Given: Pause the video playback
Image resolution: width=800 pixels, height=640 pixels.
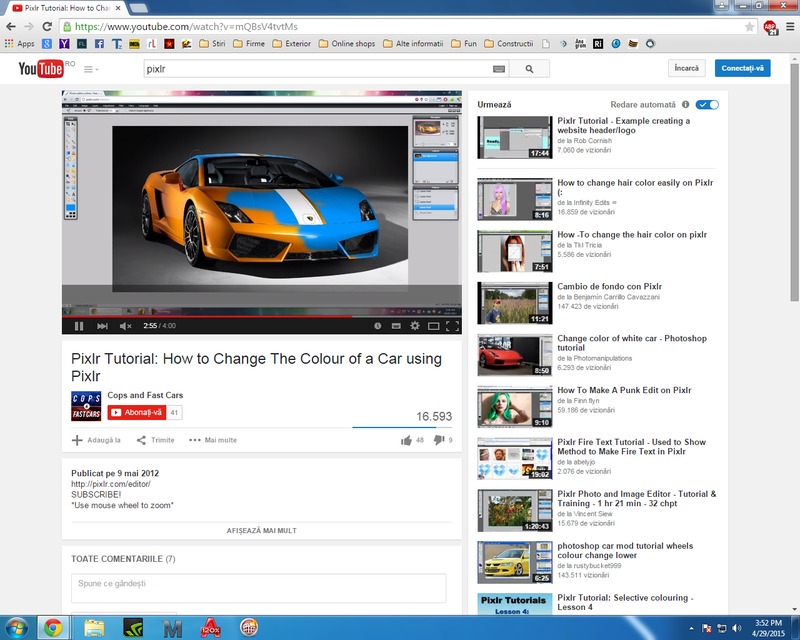Looking at the screenshot, I should point(79,326).
